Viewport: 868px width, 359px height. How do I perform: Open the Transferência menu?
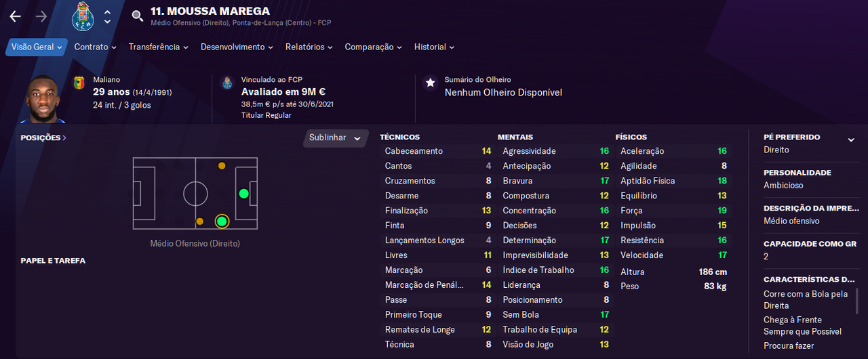pos(159,47)
